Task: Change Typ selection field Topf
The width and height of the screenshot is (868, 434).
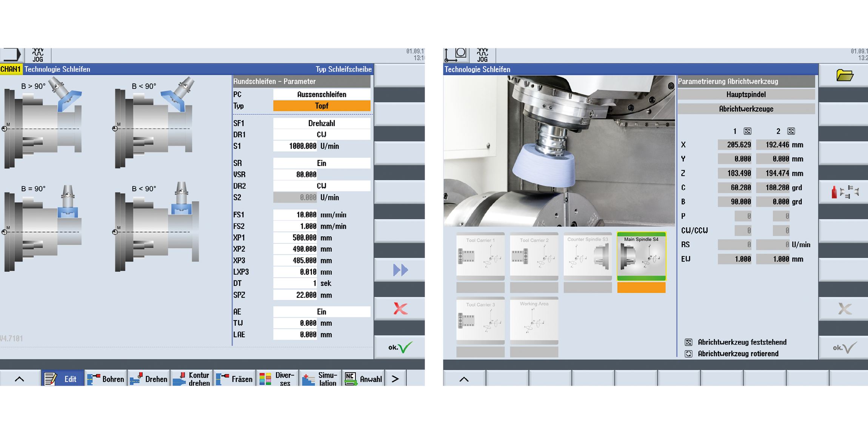Action: pyautogui.click(x=322, y=106)
